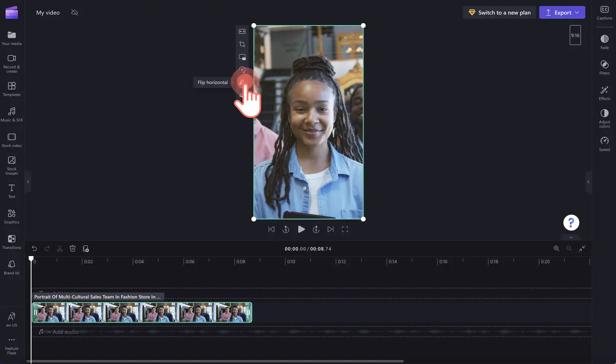The image size is (616, 364).
Task: Open the Transitions panel
Action: click(x=12, y=242)
